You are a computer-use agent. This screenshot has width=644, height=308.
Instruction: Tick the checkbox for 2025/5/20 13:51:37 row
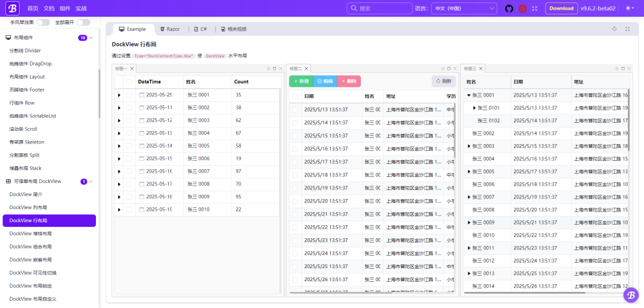click(x=295, y=201)
